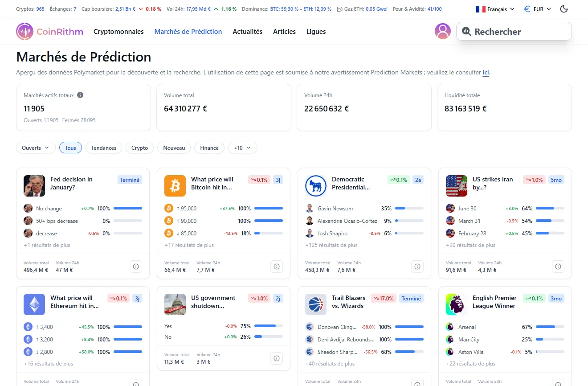
Task: Open the profile avatar icon
Action: pyautogui.click(x=442, y=31)
